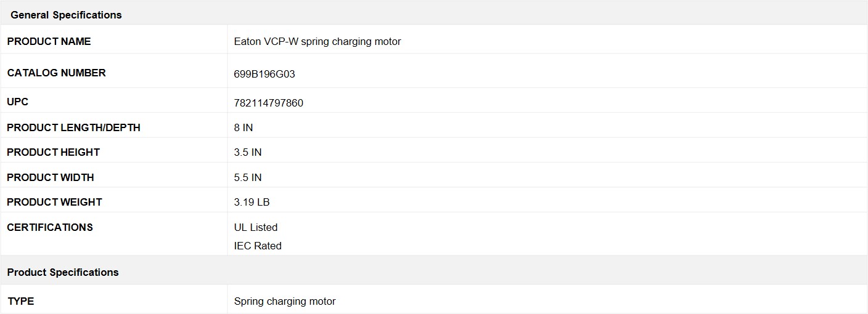Click the PRODUCT LENGTH/DEPTH label

[x=73, y=127]
